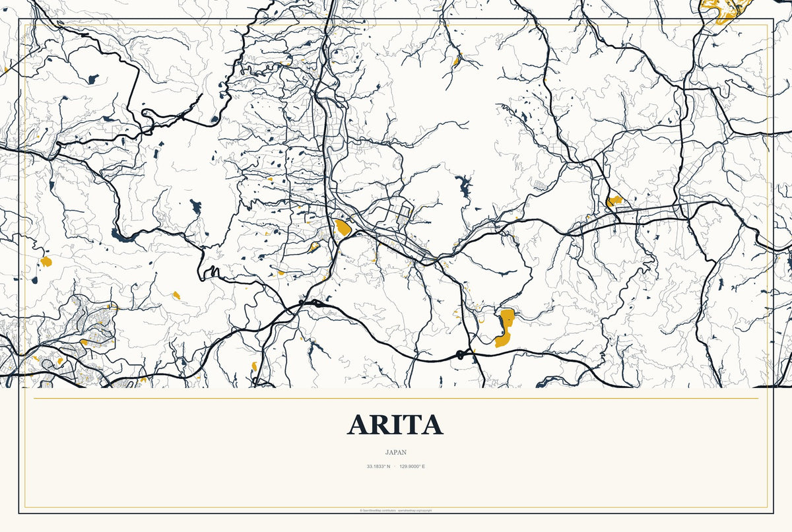The image size is (792, 532).
Task: Click the "openstreetmap.org/copyright" text
Action: coord(414,511)
